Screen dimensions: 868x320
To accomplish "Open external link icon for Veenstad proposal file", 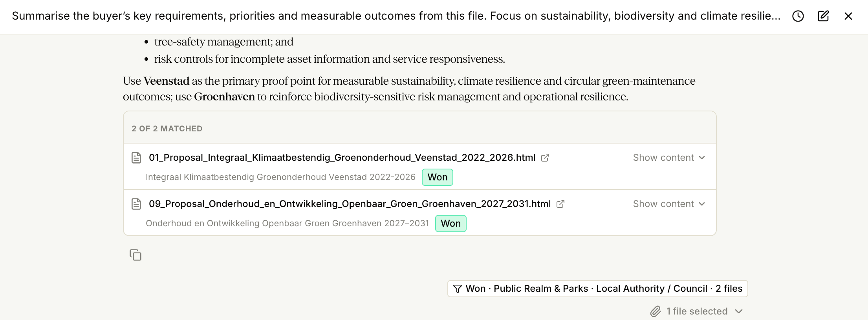I will tap(545, 158).
